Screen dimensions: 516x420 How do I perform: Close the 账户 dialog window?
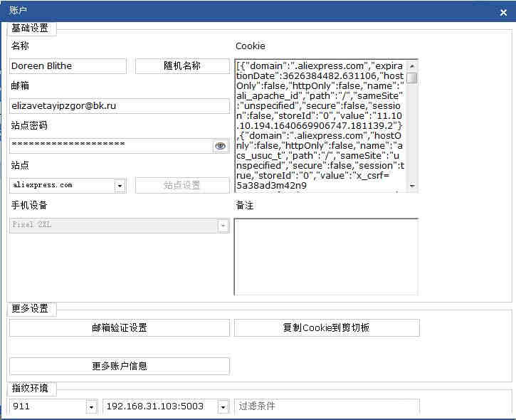click(x=503, y=13)
